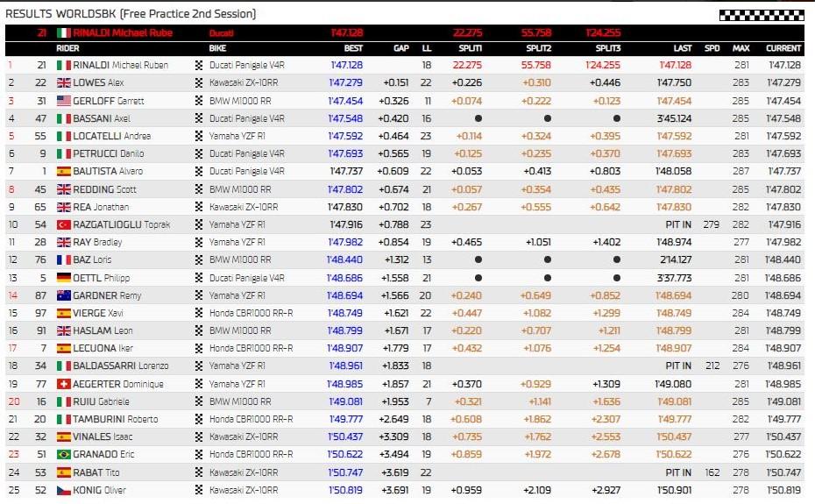
Task: Click the checkered flag icon in VIERGE's row
Action: click(x=199, y=313)
